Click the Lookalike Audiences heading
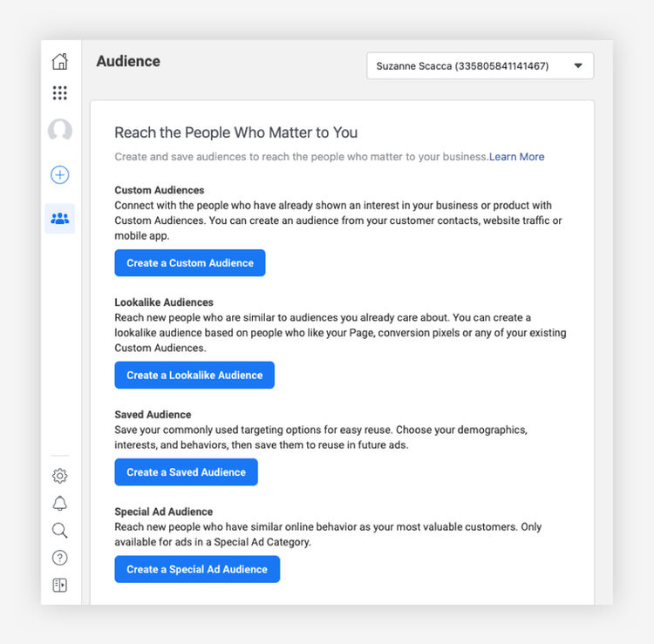This screenshot has height=644, width=654. pyautogui.click(x=164, y=302)
